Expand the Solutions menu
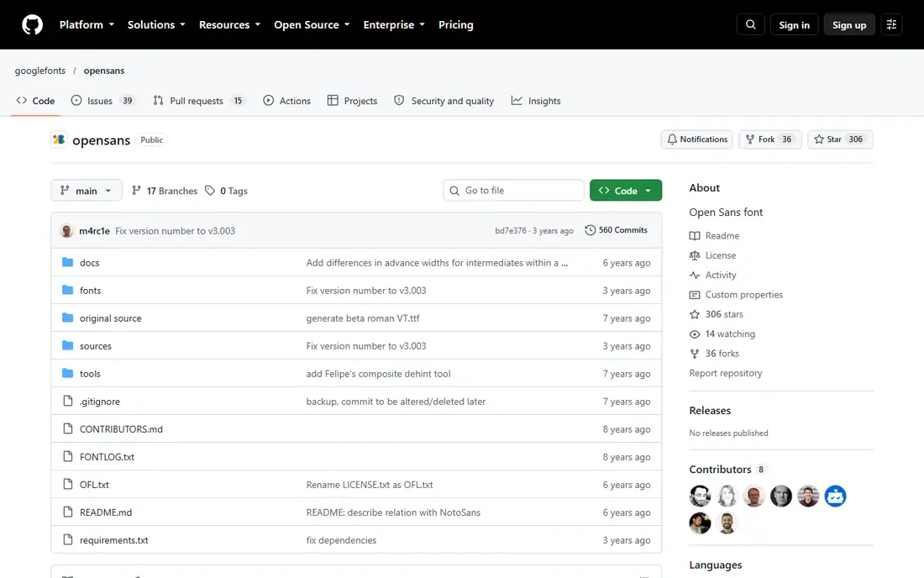Screen dimensions: 924x578 (x=156, y=24)
